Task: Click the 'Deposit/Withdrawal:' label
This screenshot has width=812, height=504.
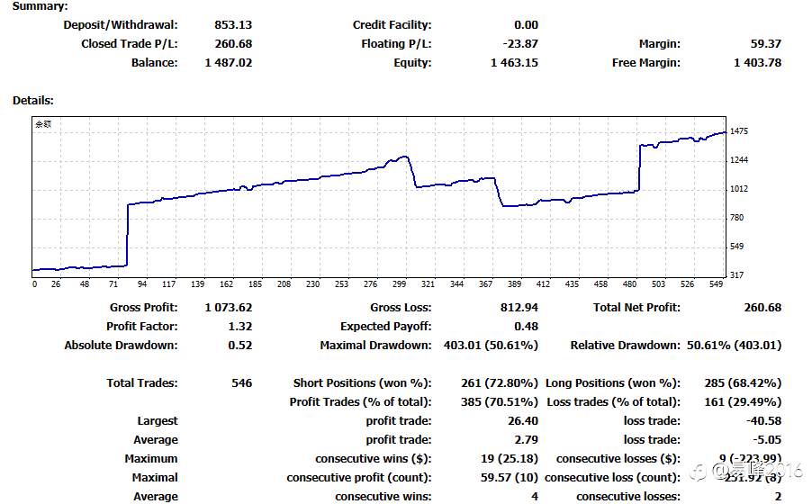Action: click(120, 25)
